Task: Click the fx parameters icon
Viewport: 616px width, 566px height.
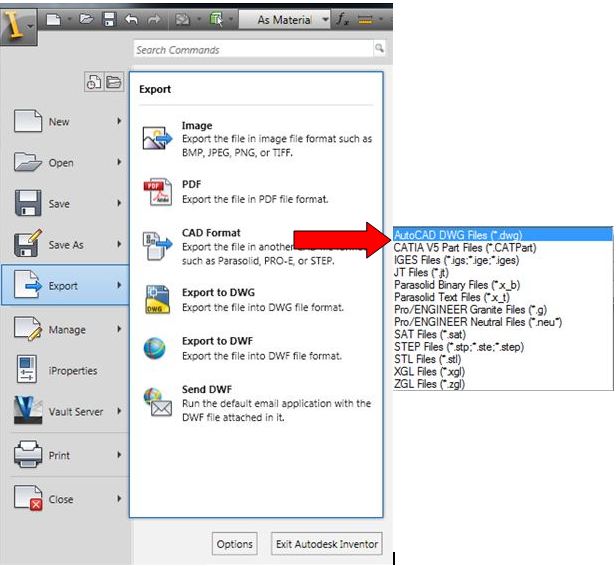Action: [342, 19]
